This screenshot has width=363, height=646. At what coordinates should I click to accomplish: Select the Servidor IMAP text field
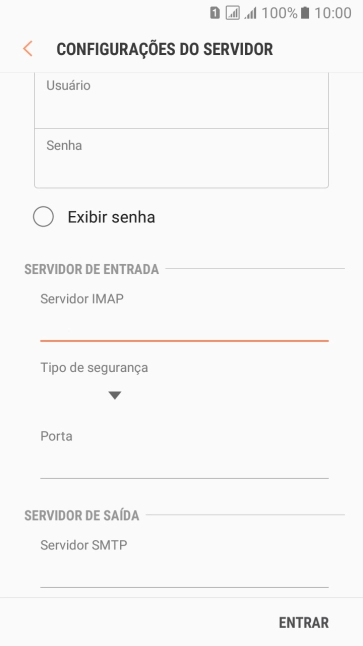pyautogui.click(x=184, y=317)
